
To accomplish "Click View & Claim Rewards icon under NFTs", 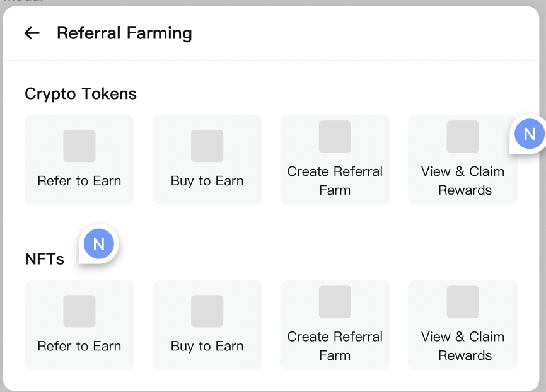I will coord(463,302).
